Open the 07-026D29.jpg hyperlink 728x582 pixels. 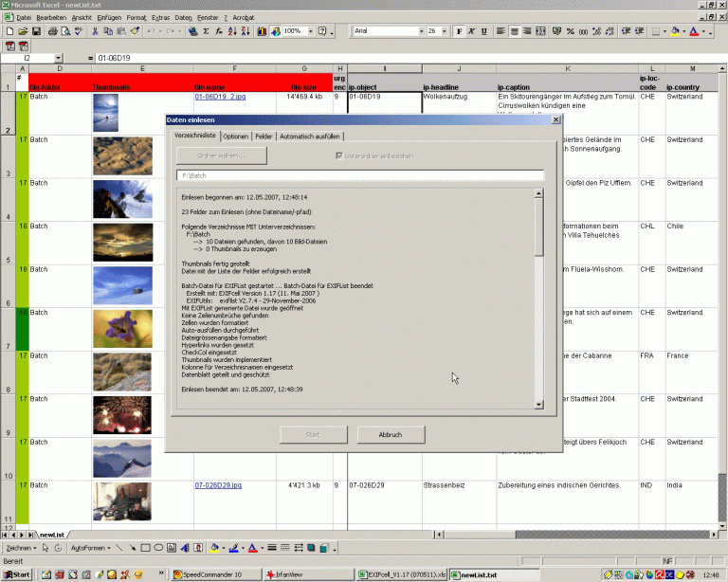(218, 485)
